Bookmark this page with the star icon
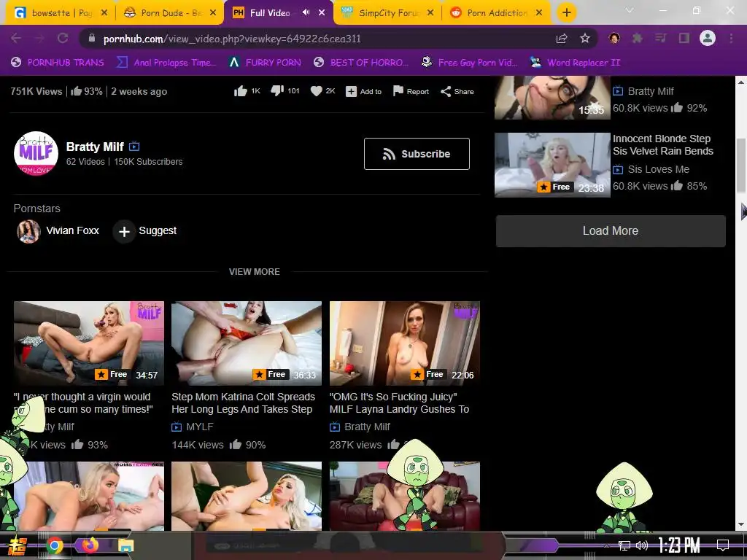The width and height of the screenshot is (747, 560). tap(585, 38)
